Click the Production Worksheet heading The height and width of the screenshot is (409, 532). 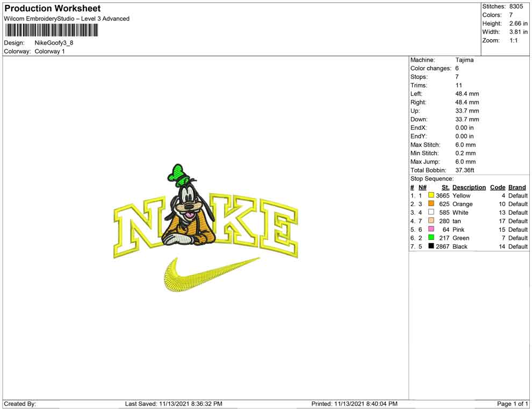tap(52, 9)
